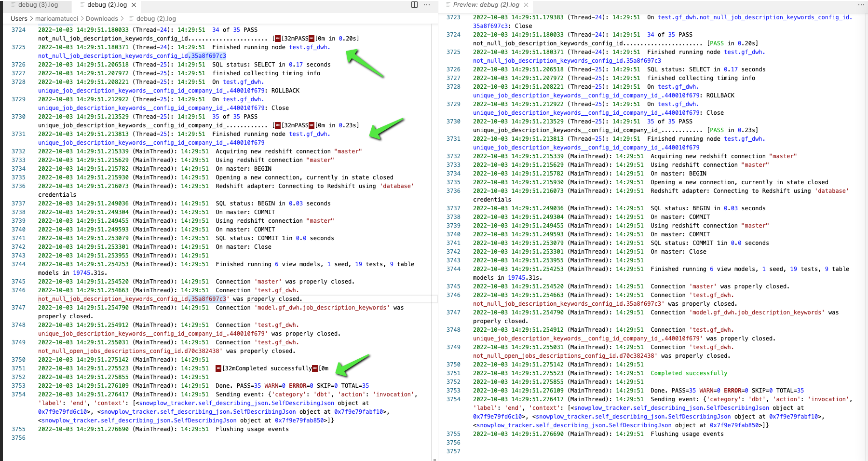Click line number 3744 in left editor
The image size is (868, 461).
tap(19, 264)
